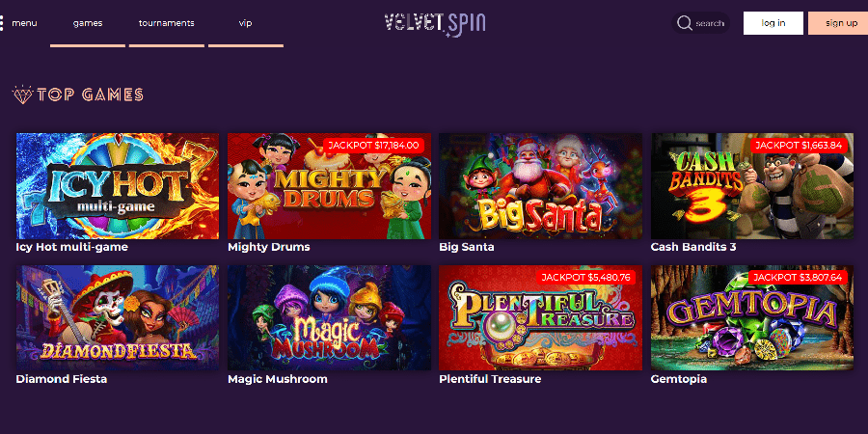Click the Gemtopia title link
The image size is (868, 434).
679,379
